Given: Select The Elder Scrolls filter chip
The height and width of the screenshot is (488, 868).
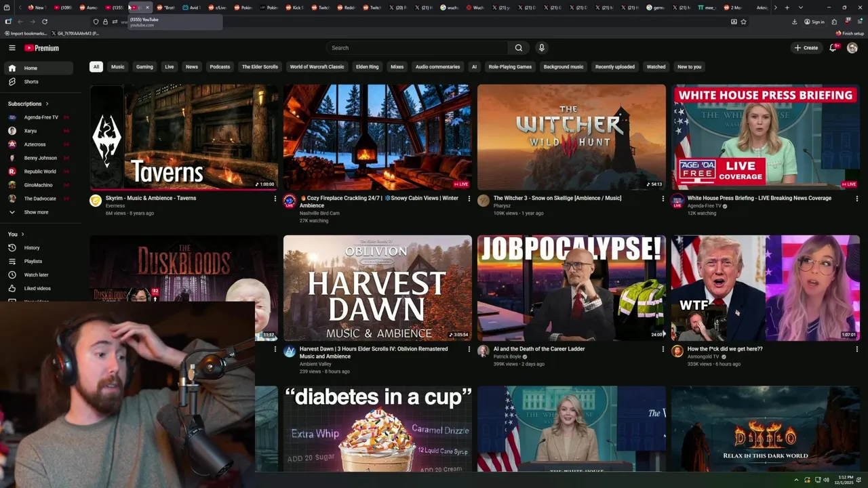Looking at the screenshot, I should pos(260,66).
